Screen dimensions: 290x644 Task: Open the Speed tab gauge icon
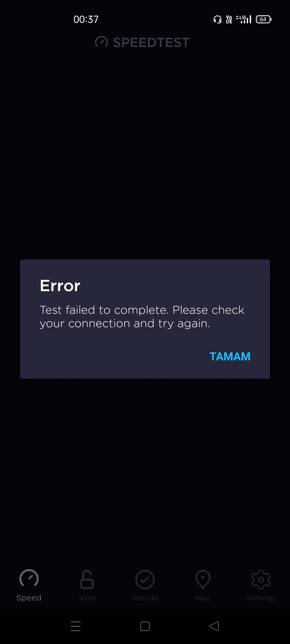tap(29, 578)
